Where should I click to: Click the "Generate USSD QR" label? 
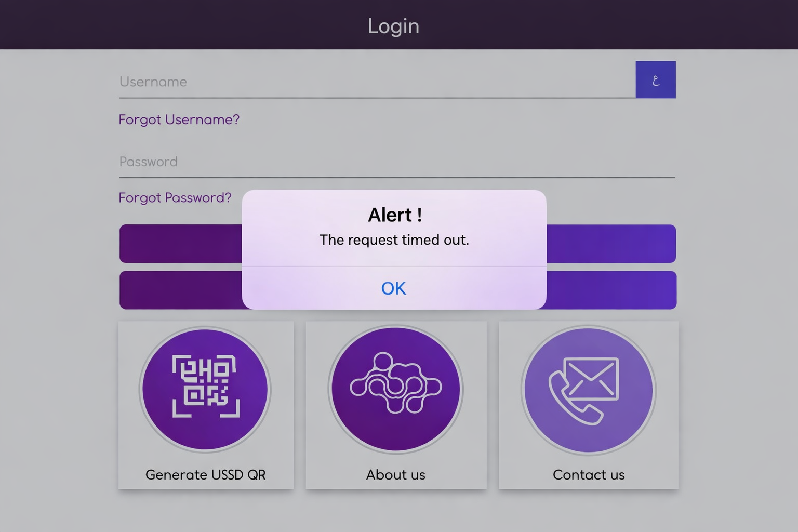tap(205, 474)
